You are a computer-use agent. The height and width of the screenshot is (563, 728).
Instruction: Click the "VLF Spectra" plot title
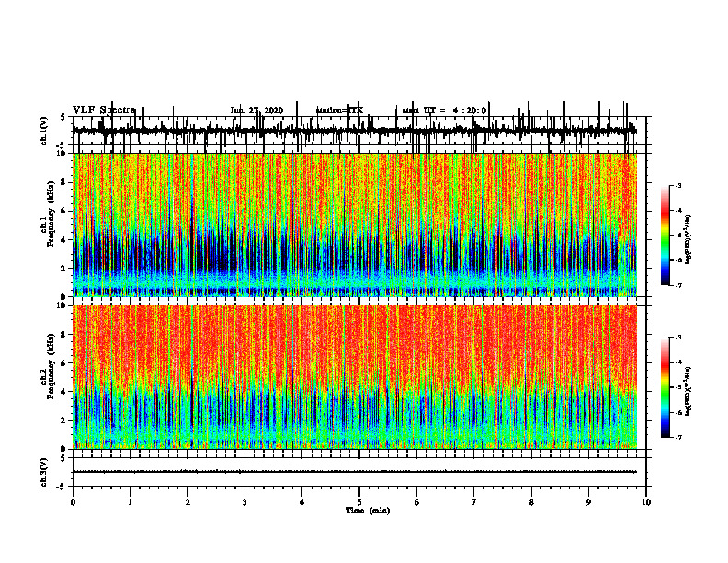point(104,110)
